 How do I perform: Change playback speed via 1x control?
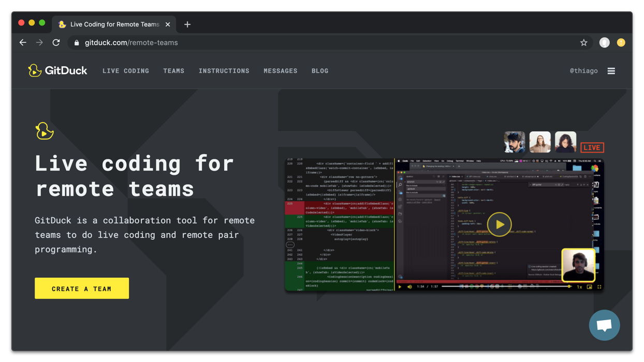(x=579, y=287)
